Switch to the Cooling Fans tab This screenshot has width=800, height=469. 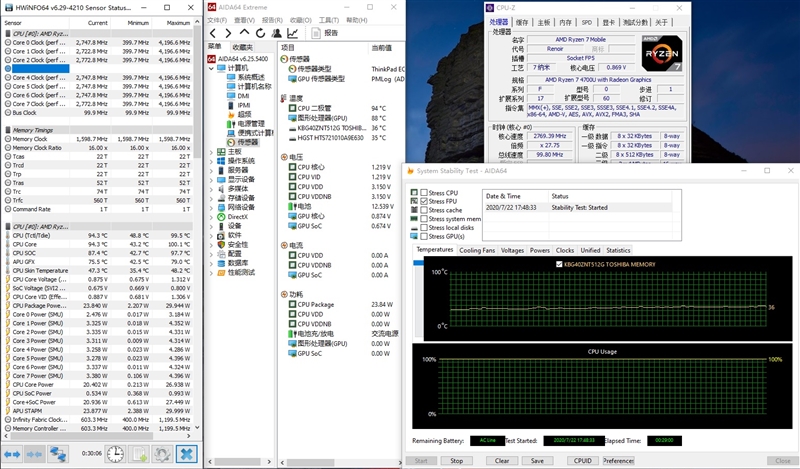[477, 250]
